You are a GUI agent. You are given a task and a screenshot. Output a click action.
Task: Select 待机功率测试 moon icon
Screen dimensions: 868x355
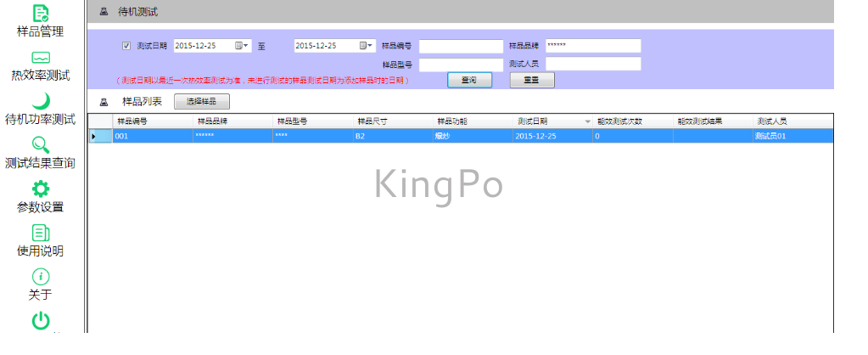click(41, 101)
